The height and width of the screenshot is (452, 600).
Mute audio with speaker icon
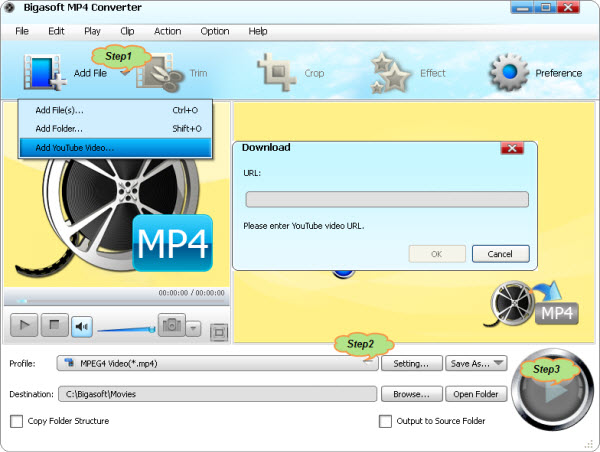[x=82, y=326]
